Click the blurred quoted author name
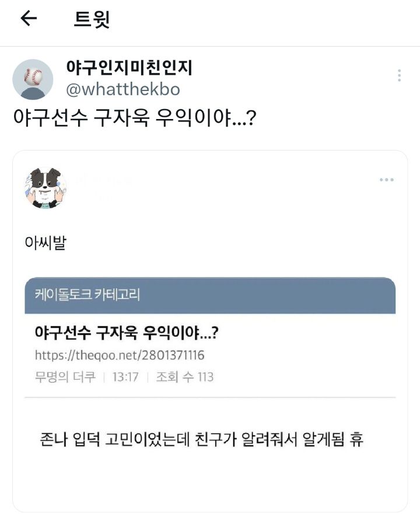 [105, 180]
